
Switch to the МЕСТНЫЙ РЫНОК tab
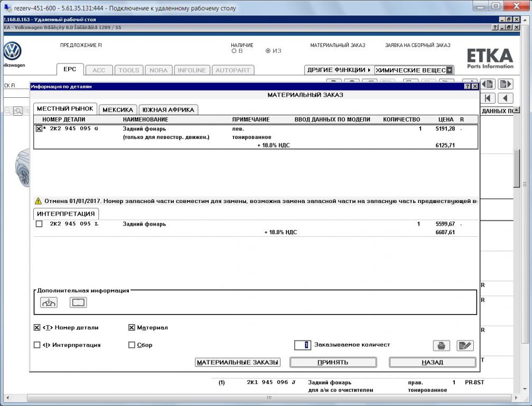65,108
